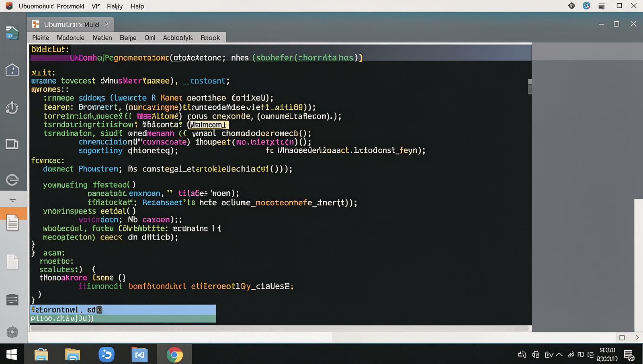Click the network globe tray icon
The height and width of the screenshot is (364, 643).
[x=535, y=354]
